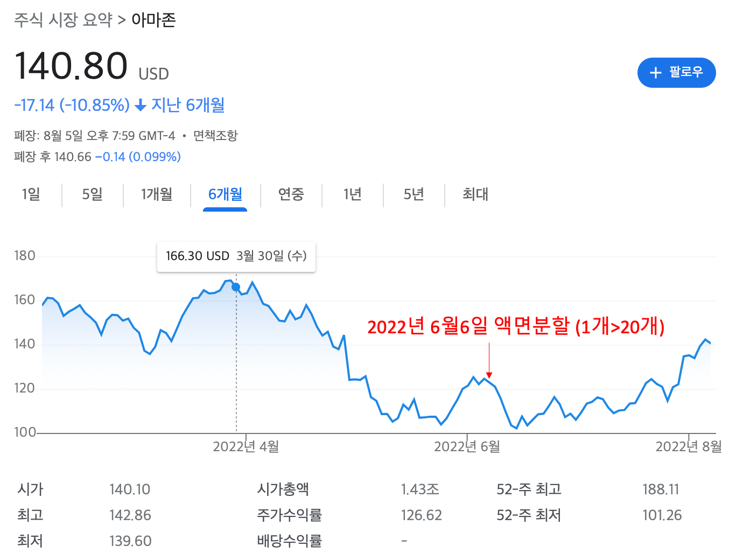Image resolution: width=743 pixels, height=560 pixels.
Task: Click the down arrow icon beside -10.85%
Action: point(141,105)
